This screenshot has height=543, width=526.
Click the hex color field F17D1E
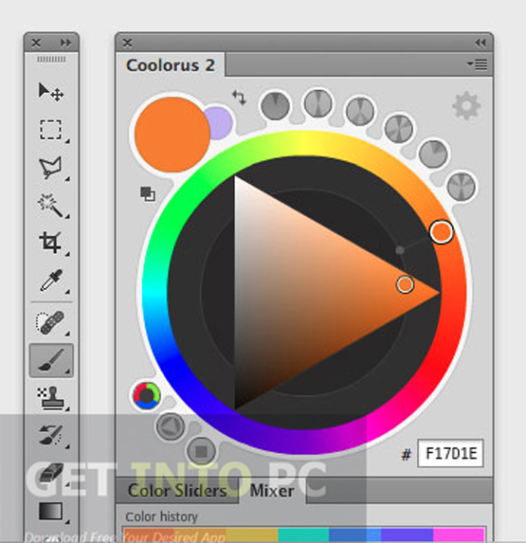(451, 453)
